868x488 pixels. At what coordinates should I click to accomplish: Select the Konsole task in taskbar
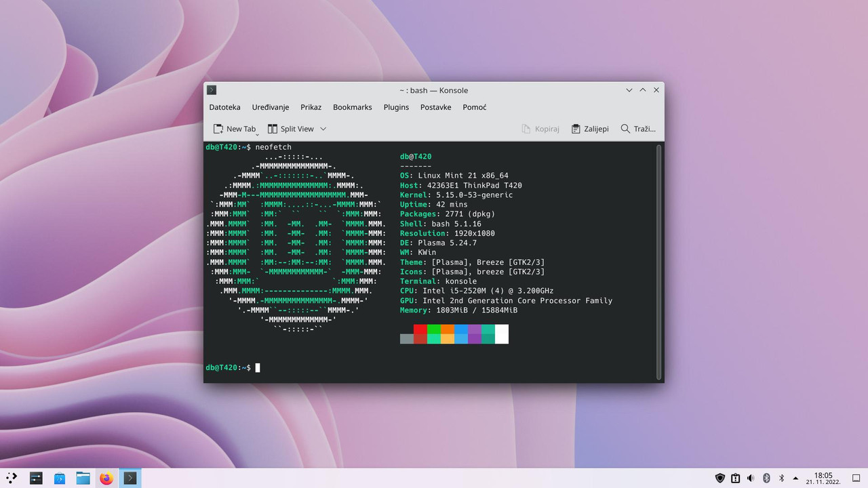pos(130,478)
